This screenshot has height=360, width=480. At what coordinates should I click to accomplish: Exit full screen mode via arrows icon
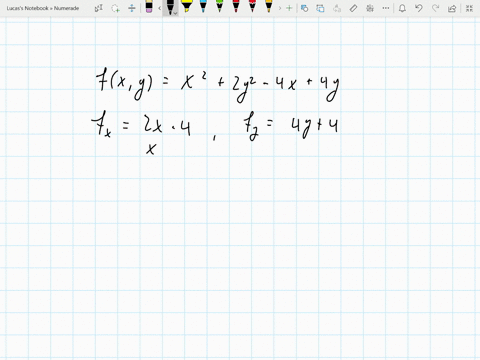[469, 8]
